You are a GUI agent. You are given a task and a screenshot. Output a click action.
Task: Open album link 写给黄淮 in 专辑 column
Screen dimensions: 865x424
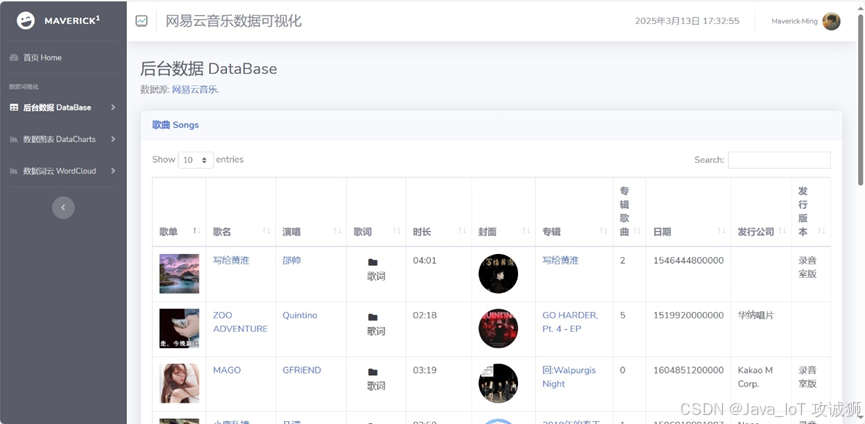click(560, 260)
